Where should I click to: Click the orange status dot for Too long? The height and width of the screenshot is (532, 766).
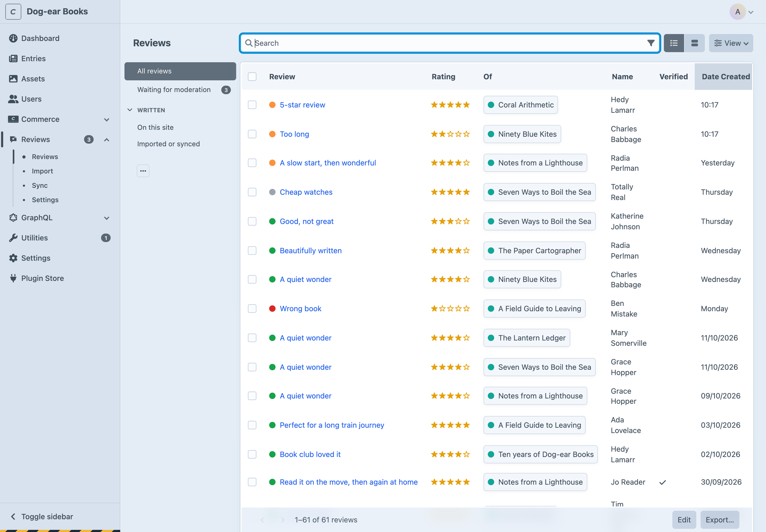272,134
